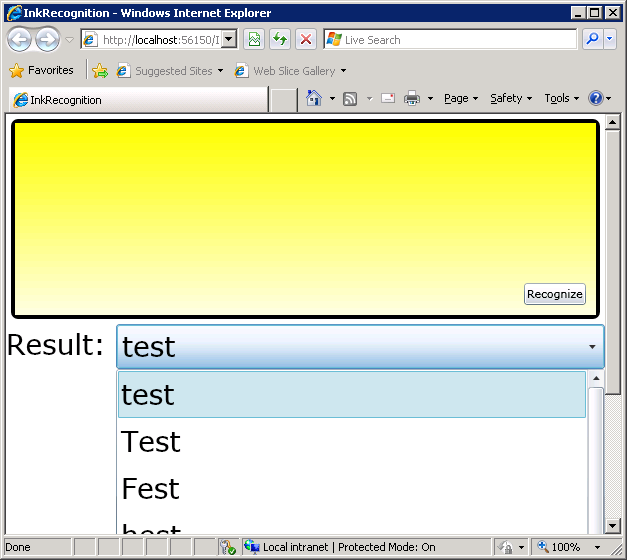The width and height of the screenshot is (627, 560).
Task: Click the status bar security keys icon
Action: (229, 547)
